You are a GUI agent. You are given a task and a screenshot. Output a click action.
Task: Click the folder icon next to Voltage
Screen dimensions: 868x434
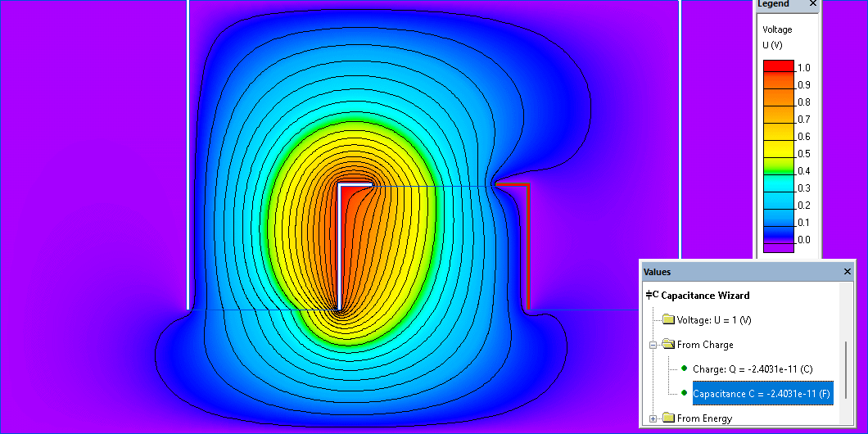tap(669, 320)
